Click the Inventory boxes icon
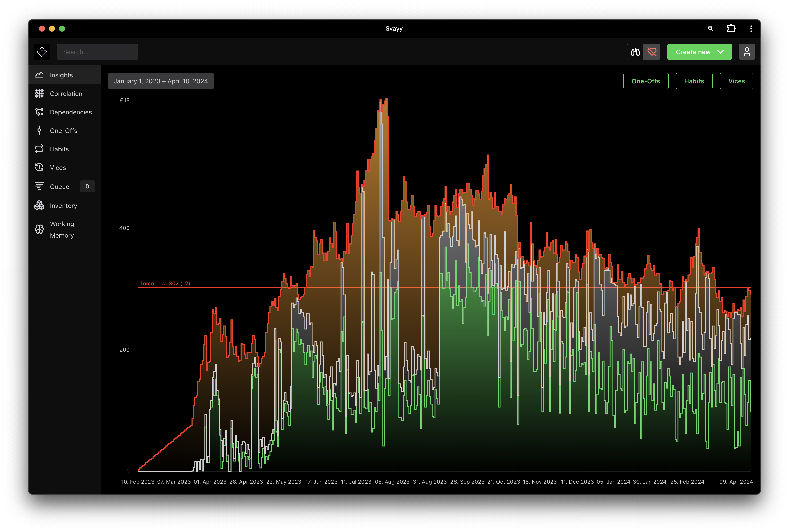Image resolution: width=789 pixels, height=532 pixels. [39, 205]
